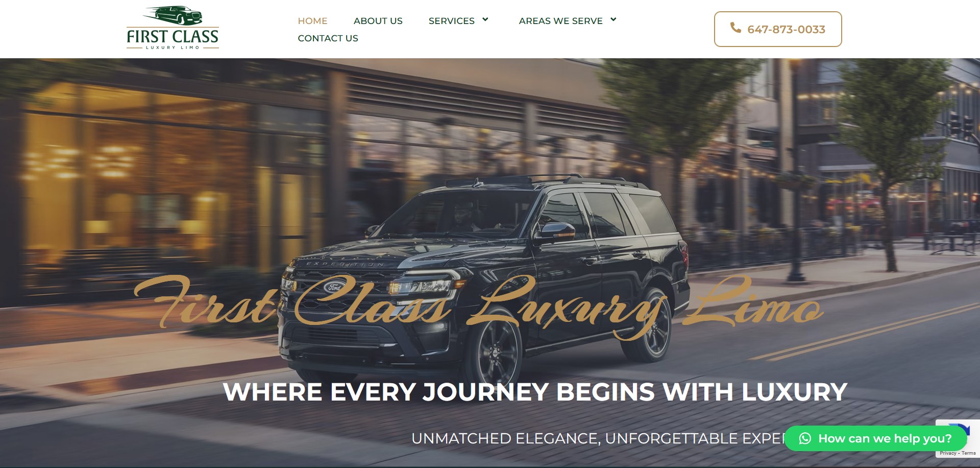Expand the Areas We Serve chevron
The height and width of the screenshot is (468, 980).
pos(614,19)
